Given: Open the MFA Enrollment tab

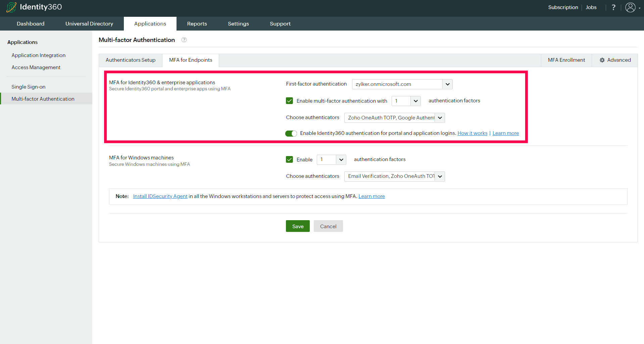Looking at the screenshot, I should click(x=566, y=60).
